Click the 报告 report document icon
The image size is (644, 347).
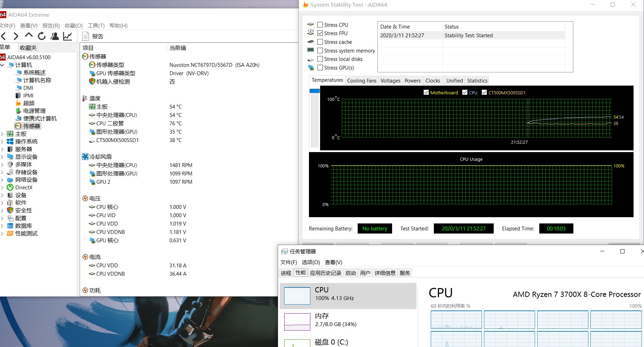click(86, 36)
